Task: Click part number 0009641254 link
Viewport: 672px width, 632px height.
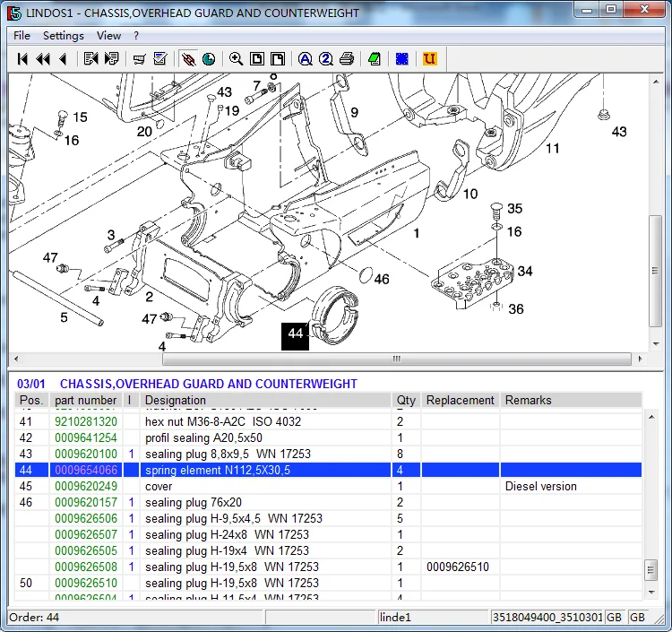Action: coord(86,438)
